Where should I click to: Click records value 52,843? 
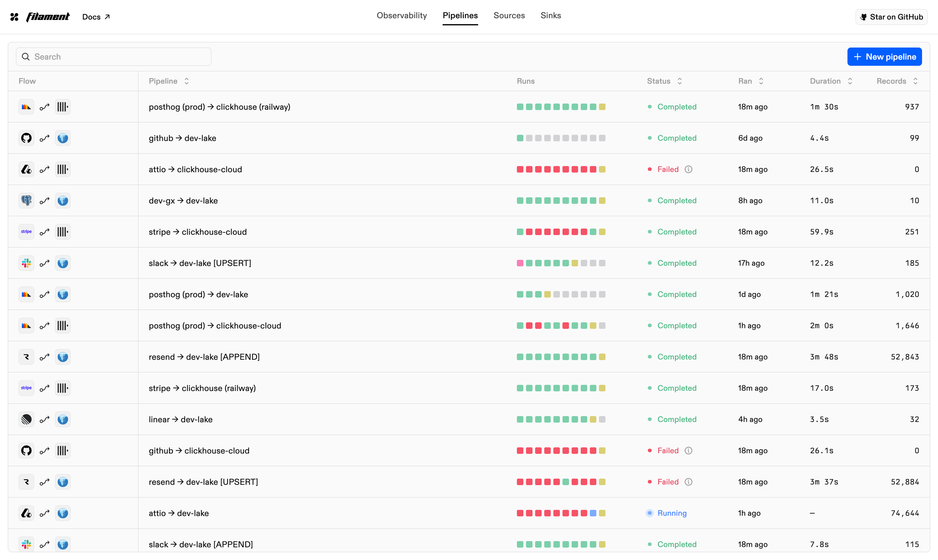(904, 357)
